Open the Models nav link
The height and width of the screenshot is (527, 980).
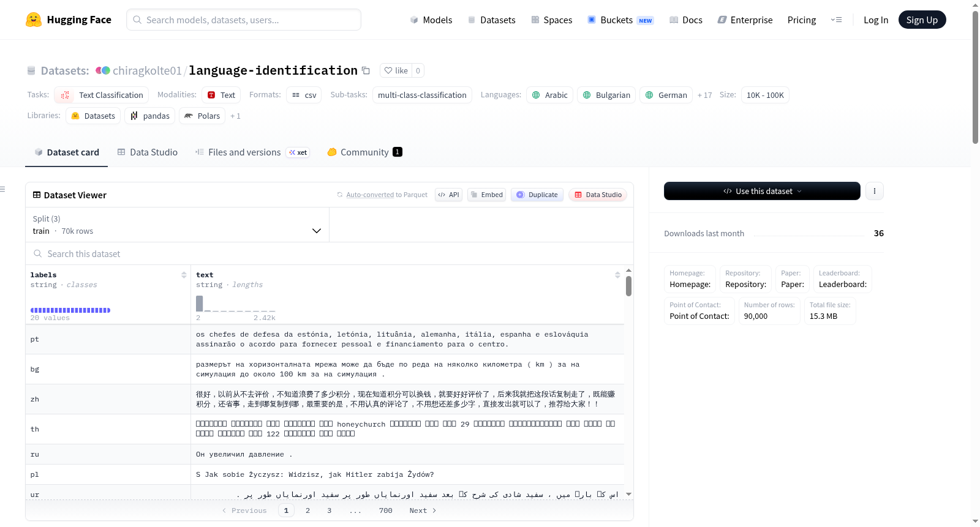pyautogui.click(x=431, y=20)
